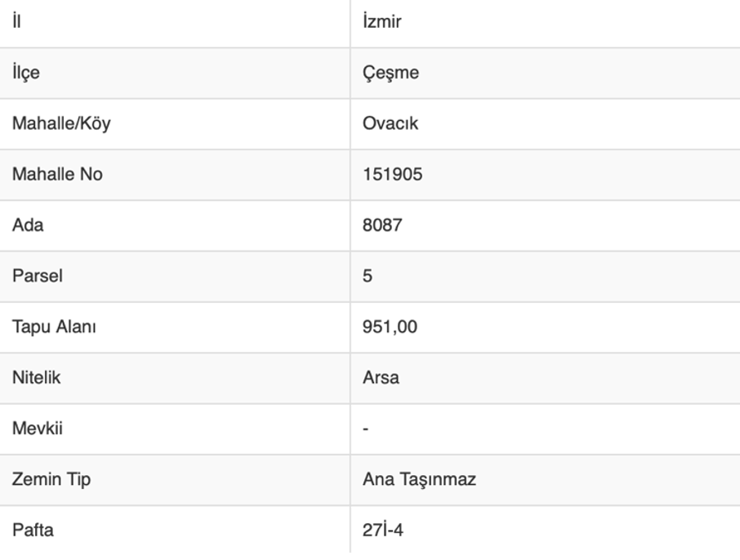Click the Çeşme district value
Screen dimensions: 740x560
pyautogui.click(x=390, y=73)
